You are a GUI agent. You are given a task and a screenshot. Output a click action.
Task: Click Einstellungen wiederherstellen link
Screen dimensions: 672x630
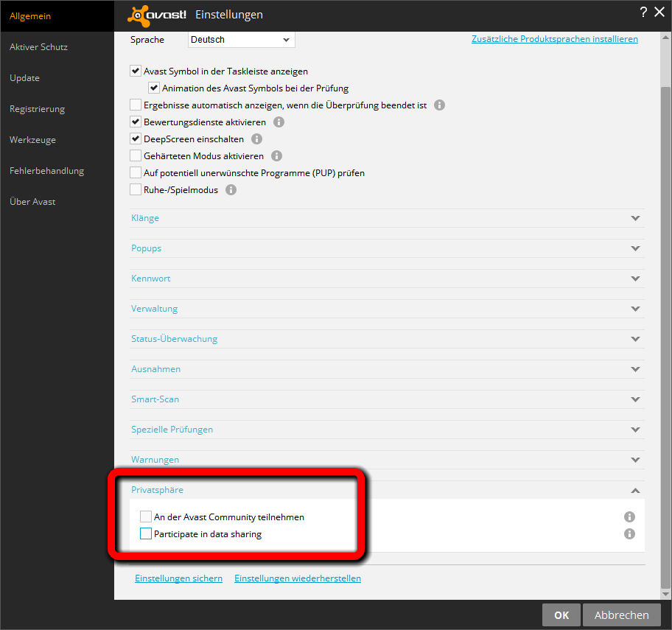click(x=298, y=578)
